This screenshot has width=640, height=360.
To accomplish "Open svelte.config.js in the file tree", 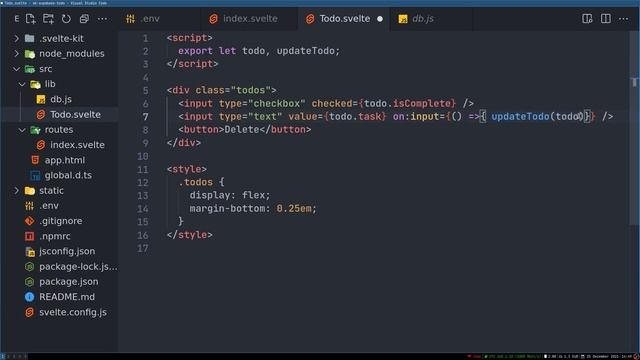I will coord(73,312).
